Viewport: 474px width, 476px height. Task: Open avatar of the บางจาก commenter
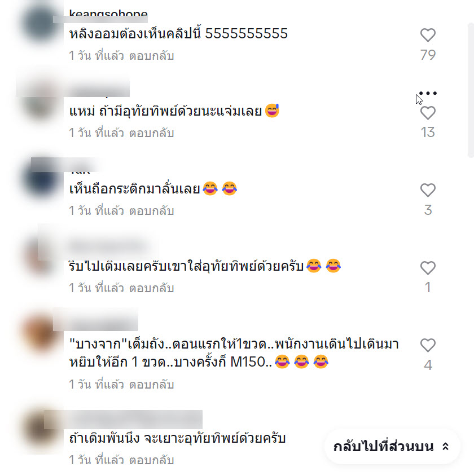pos(40,333)
